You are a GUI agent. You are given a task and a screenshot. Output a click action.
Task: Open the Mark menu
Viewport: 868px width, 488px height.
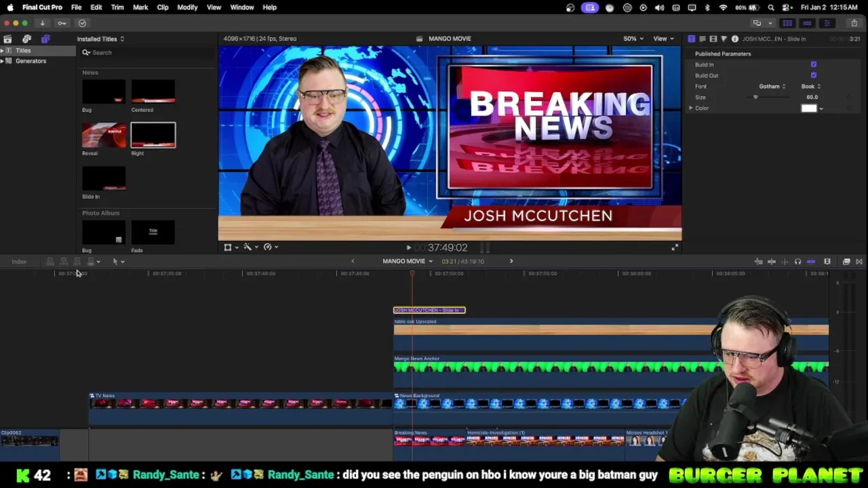(140, 7)
